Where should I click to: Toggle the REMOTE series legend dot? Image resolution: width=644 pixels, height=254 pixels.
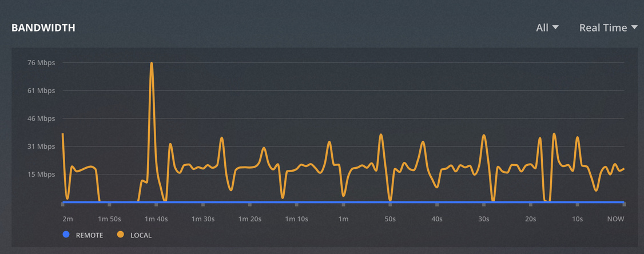(x=66, y=235)
